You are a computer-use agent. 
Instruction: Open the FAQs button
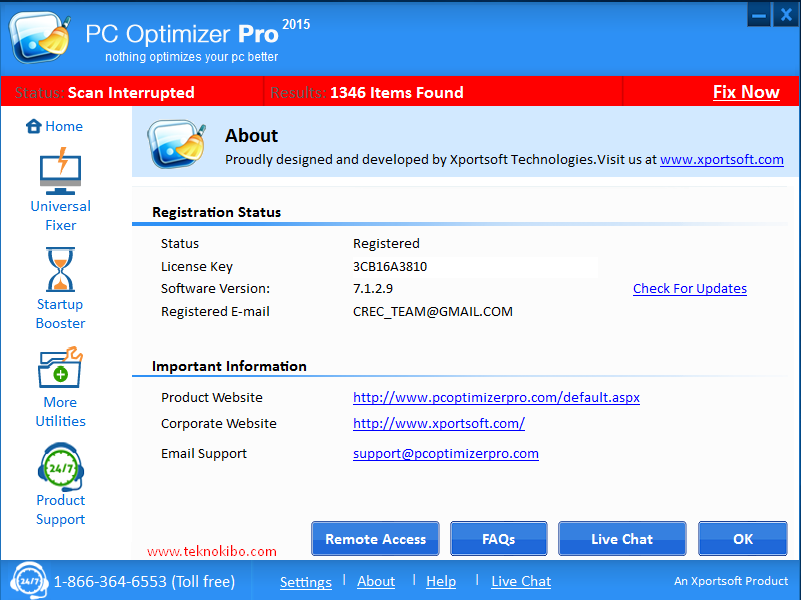click(x=499, y=539)
